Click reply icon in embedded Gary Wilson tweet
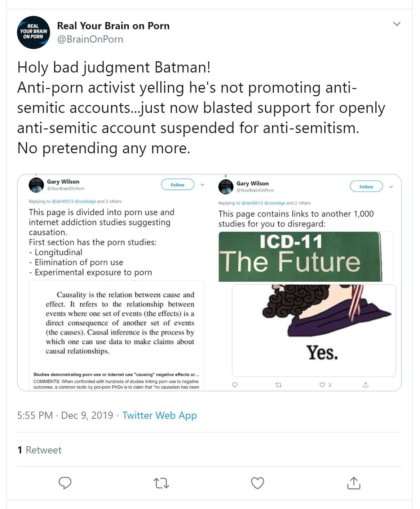Screen dimensions: 420x509 pos(235,385)
